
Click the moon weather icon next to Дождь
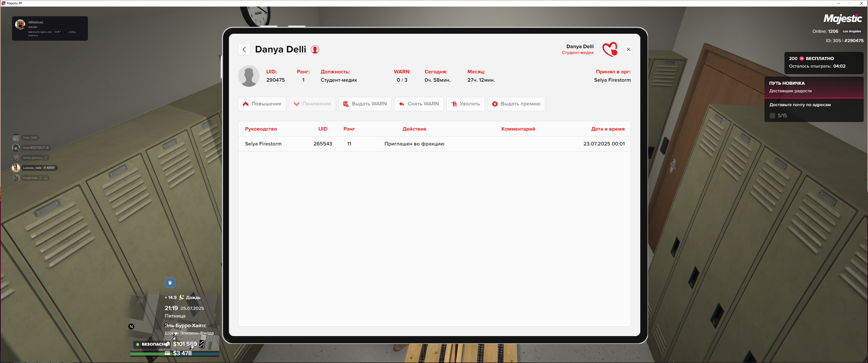[182, 297]
